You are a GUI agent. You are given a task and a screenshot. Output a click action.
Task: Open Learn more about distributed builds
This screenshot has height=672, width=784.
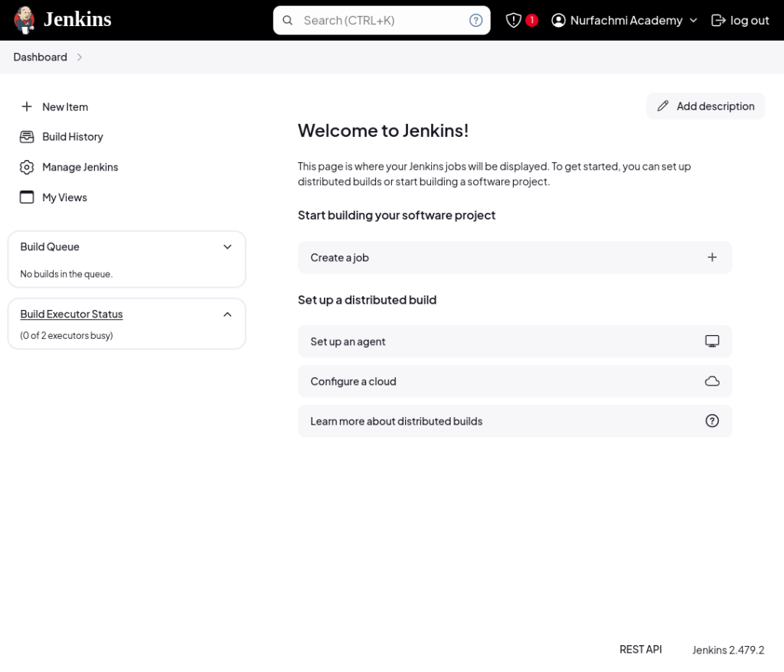pos(514,421)
